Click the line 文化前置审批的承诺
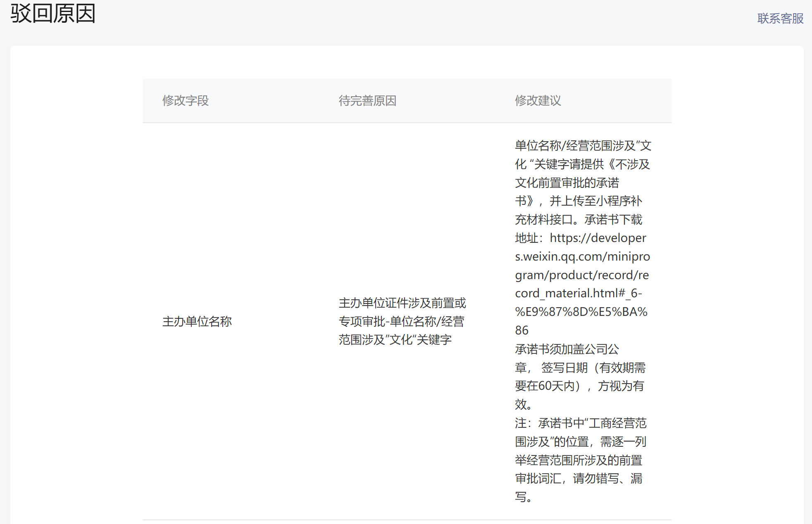Image resolution: width=812 pixels, height=524 pixels. coord(567,183)
